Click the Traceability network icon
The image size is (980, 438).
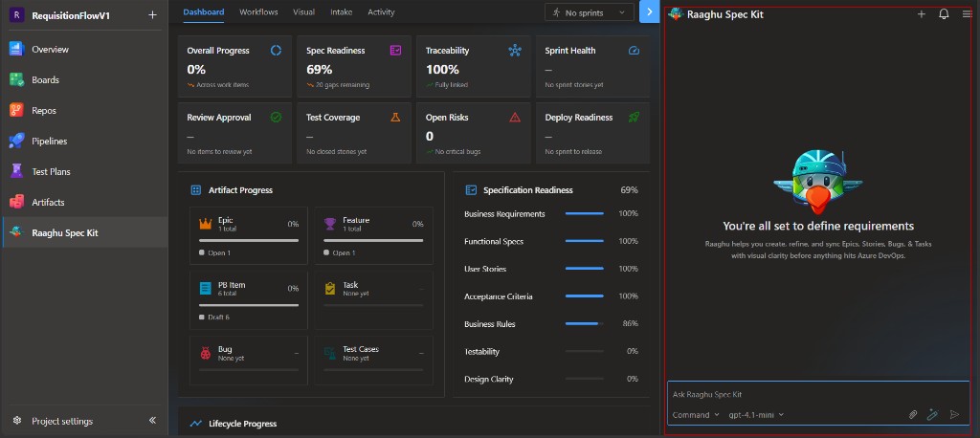tap(515, 51)
